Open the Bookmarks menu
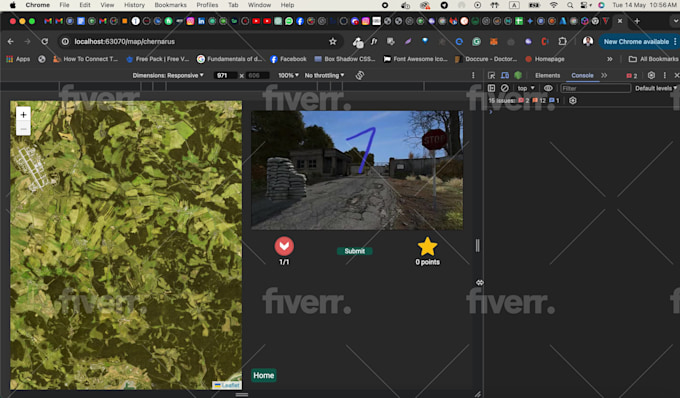This screenshot has height=398, width=680. [x=170, y=5]
